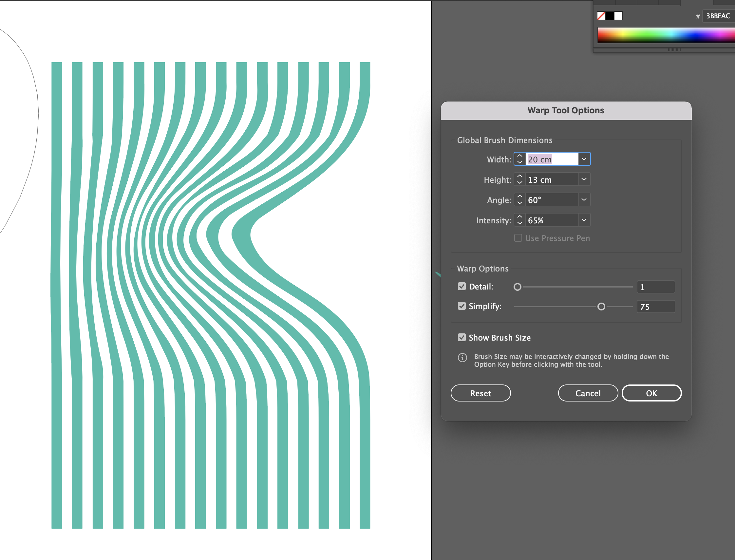The image size is (735, 560).
Task: Uncheck the Detail checkbox
Action: click(462, 286)
